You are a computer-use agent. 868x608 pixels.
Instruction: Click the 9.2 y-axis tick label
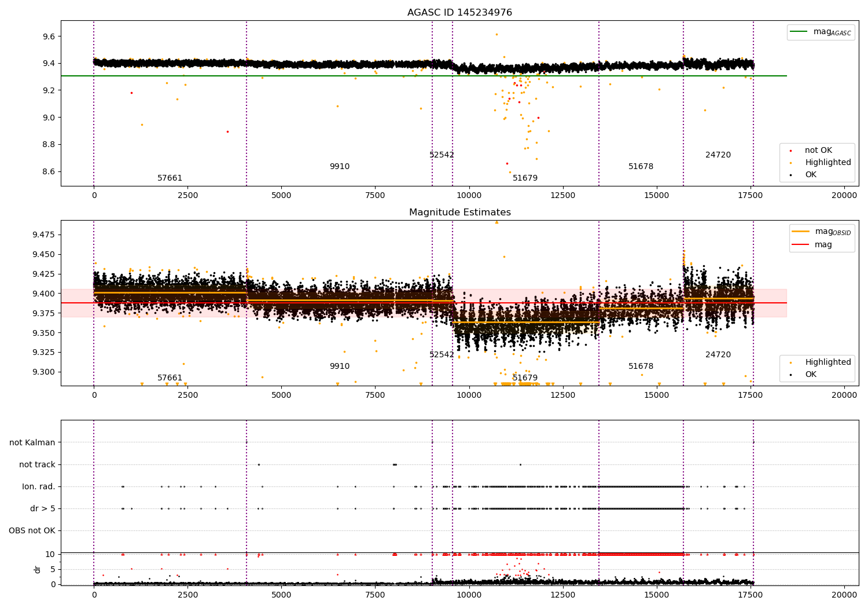49,90
